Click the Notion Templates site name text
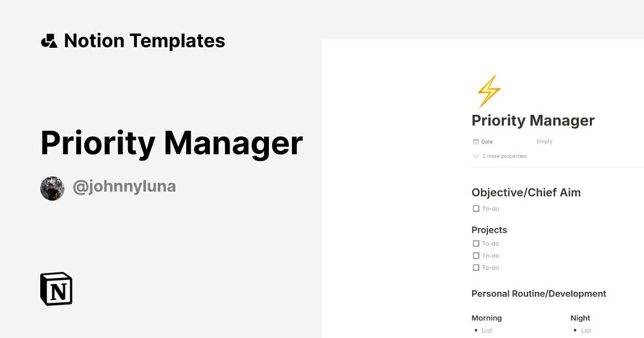 pyautogui.click(x=145, y=40)
